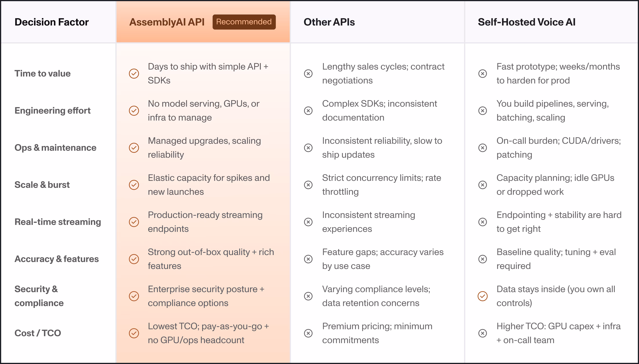Click X icon beside 'Strict concurrency limits'
Screen dimensions: 639x364
pos(308,185)
